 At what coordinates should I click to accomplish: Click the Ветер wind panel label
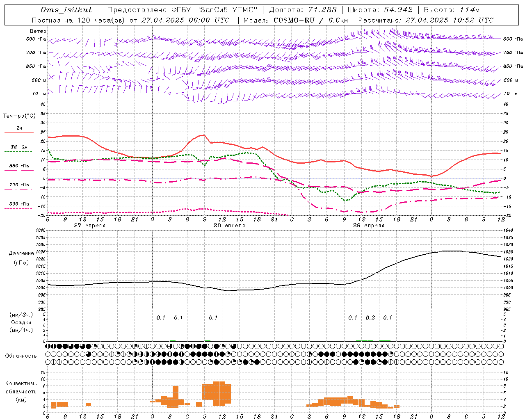click(38, 31)
